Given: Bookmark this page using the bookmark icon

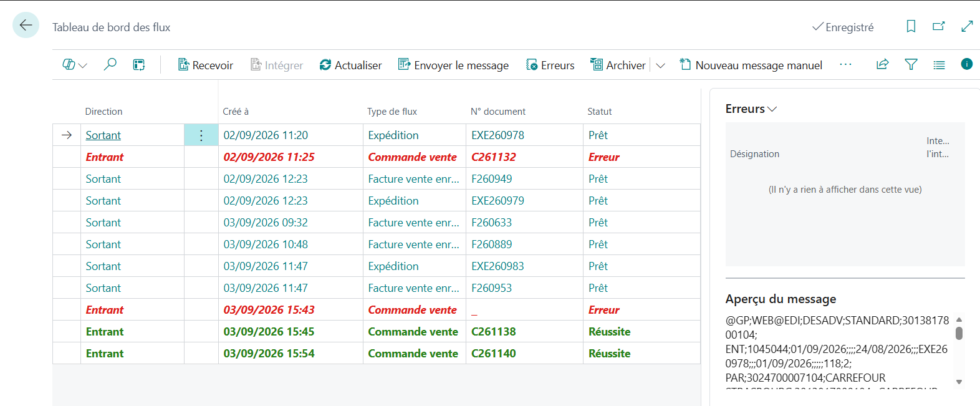Looking at the screenshot, I should click(911, 26).
